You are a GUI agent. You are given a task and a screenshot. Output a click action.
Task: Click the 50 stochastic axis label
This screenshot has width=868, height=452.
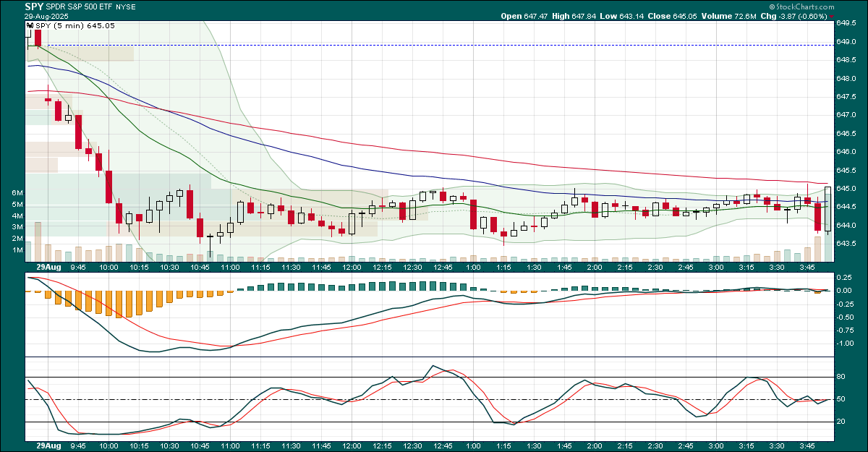coord(842,399)
